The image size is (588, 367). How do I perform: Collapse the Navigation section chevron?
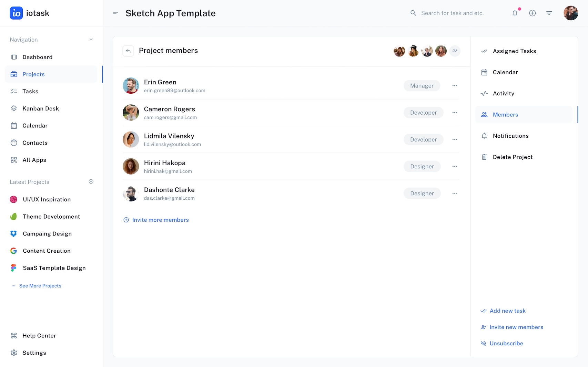[x=91, y=39]
